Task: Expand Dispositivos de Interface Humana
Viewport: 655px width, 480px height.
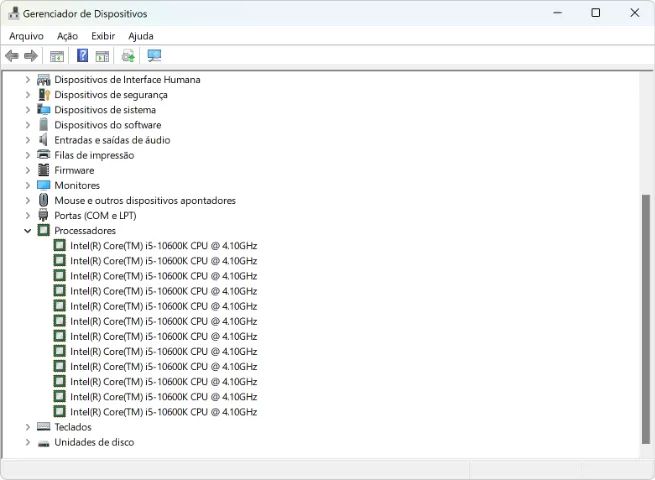Action: click(28, 79)
